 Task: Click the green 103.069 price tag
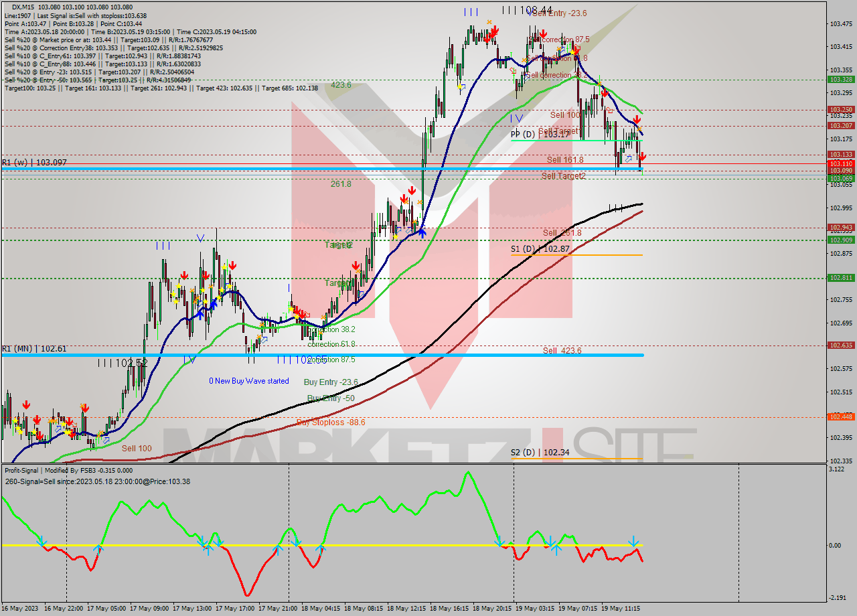click(x=842, y=178)
